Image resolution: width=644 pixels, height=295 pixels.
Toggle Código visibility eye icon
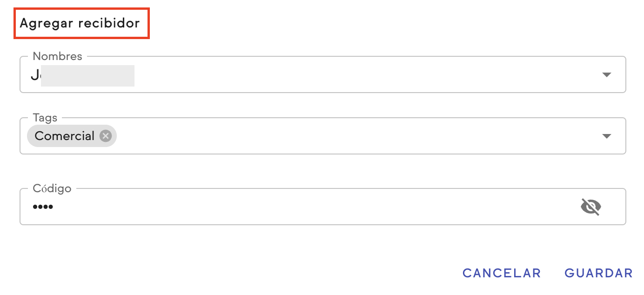click(x=591, y=207)
